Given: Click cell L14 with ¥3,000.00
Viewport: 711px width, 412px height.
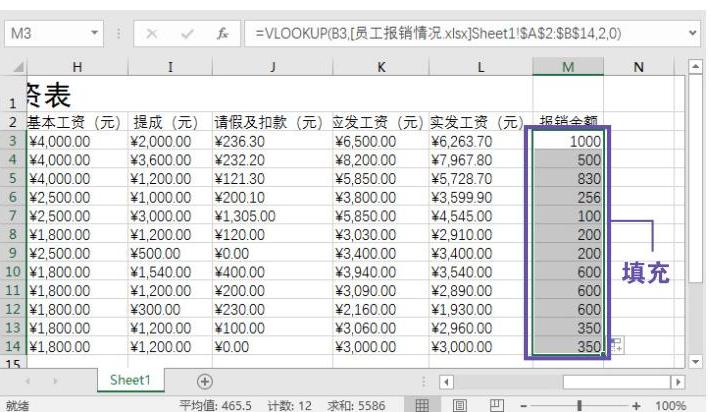Looking at the screenshot, I should tap(481, 347).
